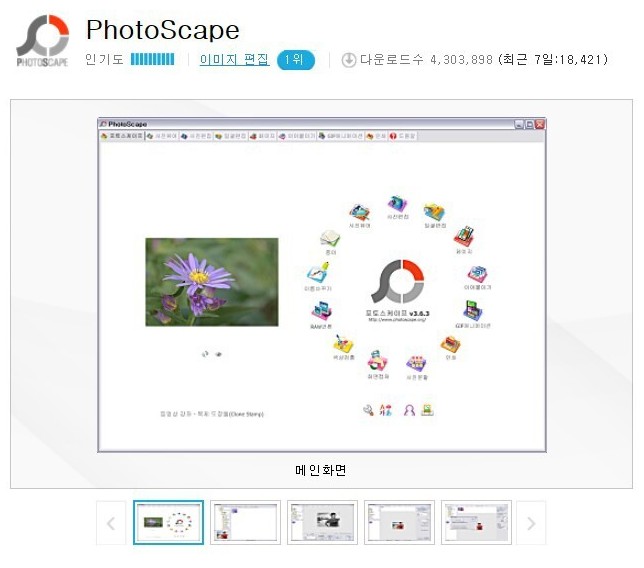Launch 일괄편집 batch editor circle icon
This screenshot has width=644, height=568.
coord(434,212)
